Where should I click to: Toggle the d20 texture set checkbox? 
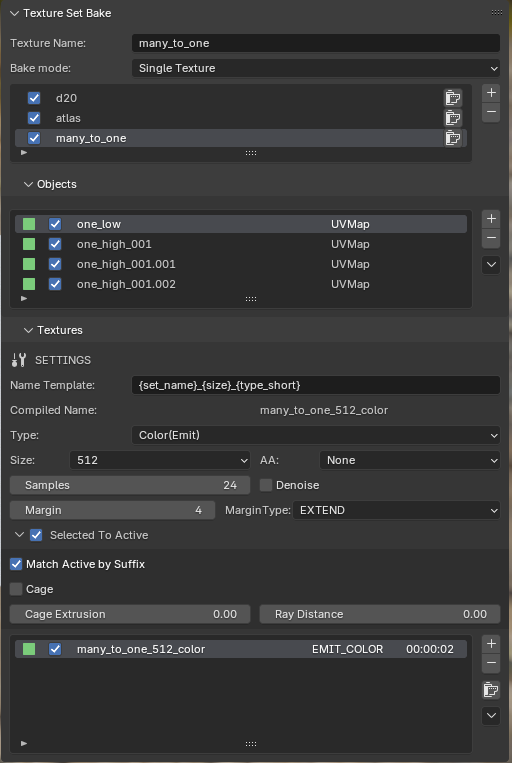coord(34,98)
